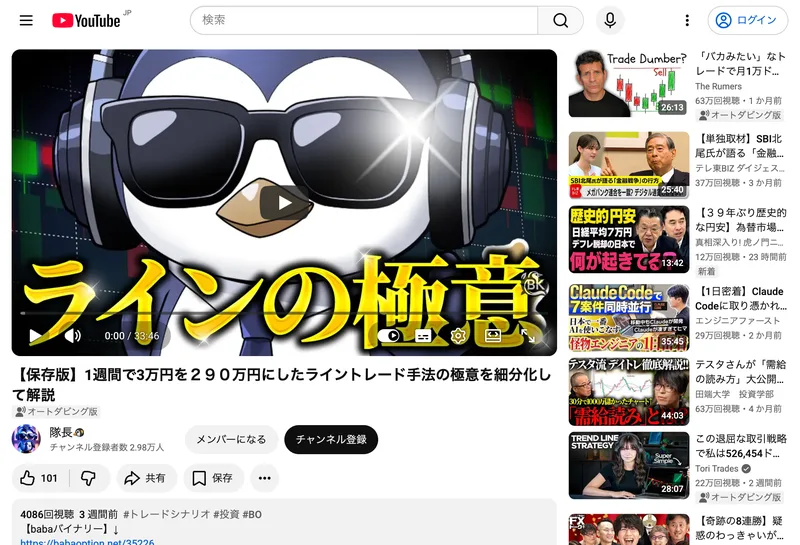Open player settings gear
Image resolution: width=800 pixels, height=545 pixels.
458,336
